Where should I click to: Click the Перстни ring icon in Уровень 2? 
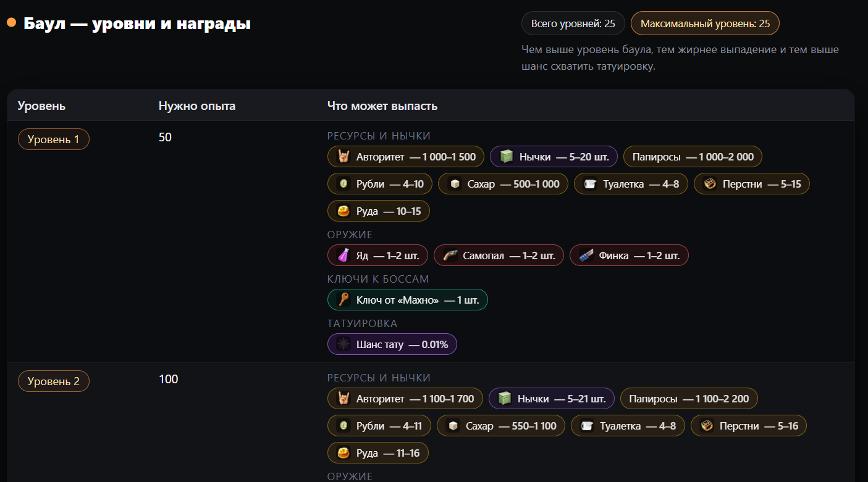(x=707, y=426)
